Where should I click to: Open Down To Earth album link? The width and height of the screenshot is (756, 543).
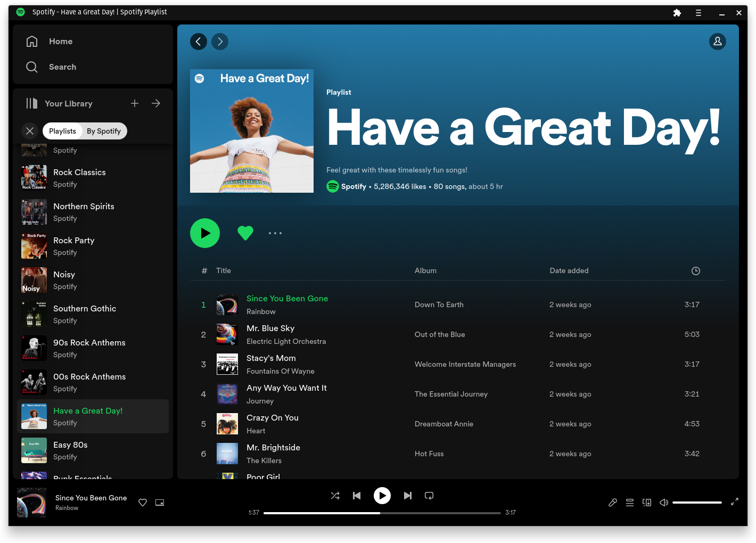(x=439, y=305)
